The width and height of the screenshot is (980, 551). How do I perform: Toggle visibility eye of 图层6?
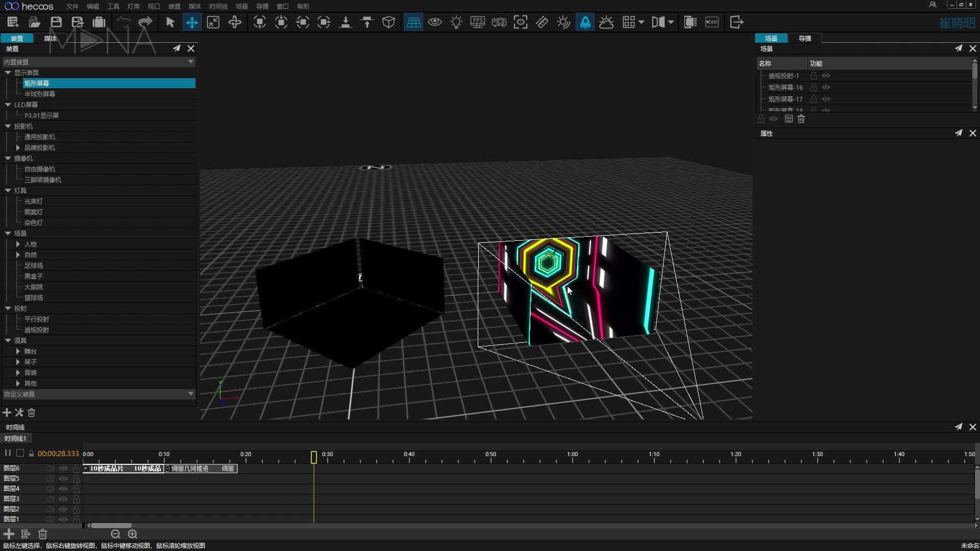tap(63, 468)
